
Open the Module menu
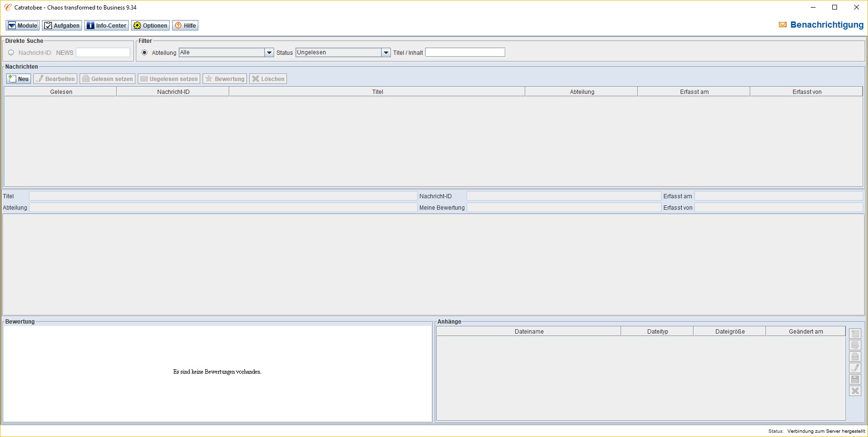click(22, 26)
